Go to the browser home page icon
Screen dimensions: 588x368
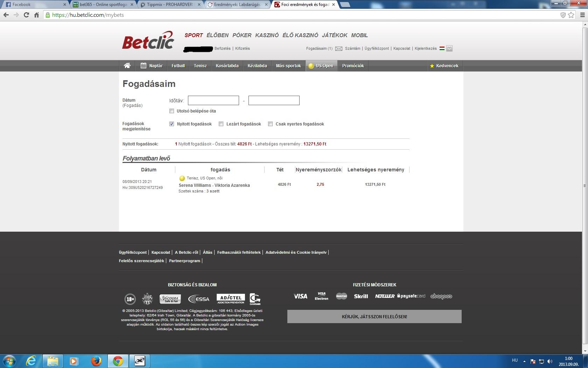pyautogui.click(x=36, y=15)
